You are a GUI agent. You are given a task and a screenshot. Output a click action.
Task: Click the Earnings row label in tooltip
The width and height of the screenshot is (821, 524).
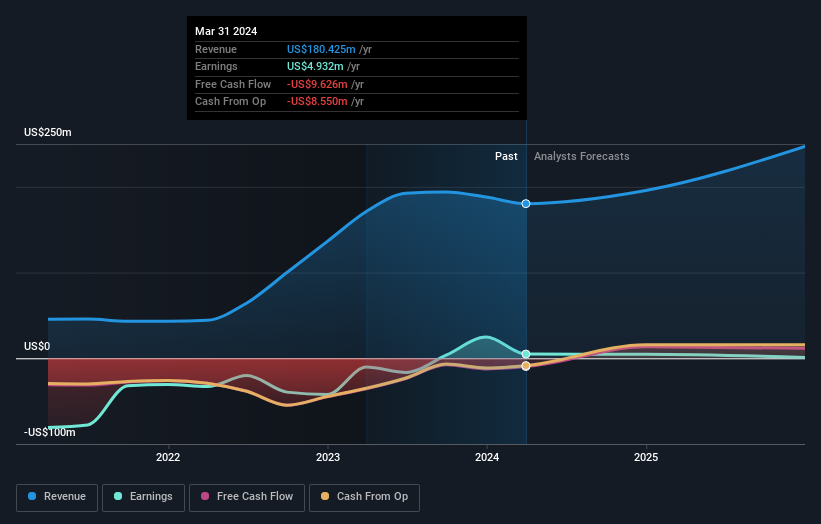tap(216, 66)
